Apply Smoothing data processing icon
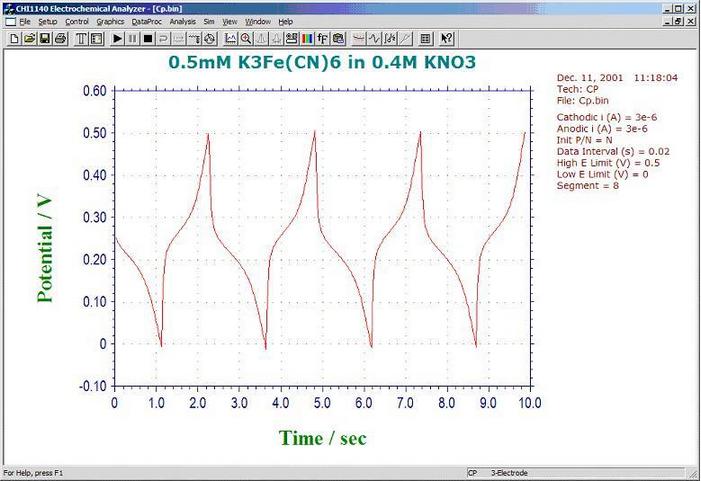This screenshot has height=481, width=701. point(359,39)
